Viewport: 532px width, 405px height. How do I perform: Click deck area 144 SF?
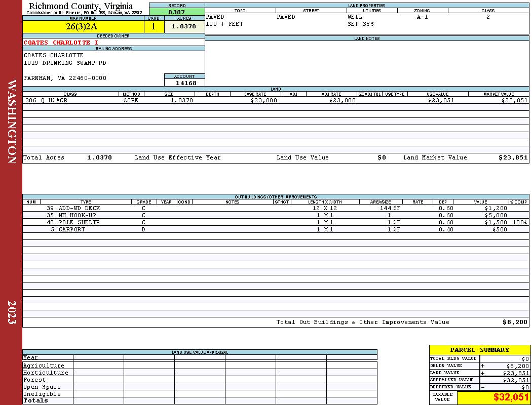tap(390, 209)
